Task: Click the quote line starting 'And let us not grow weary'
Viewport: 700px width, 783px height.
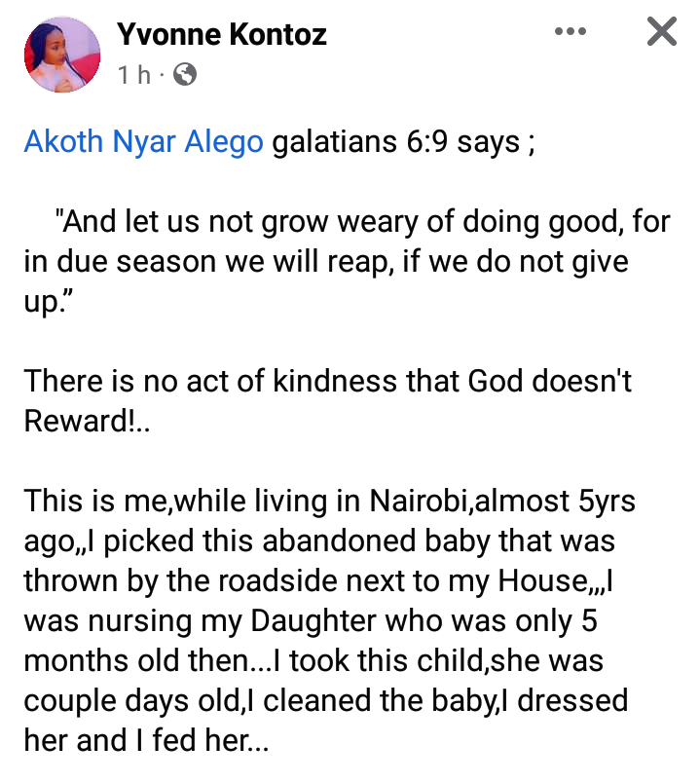Action: 362,221
